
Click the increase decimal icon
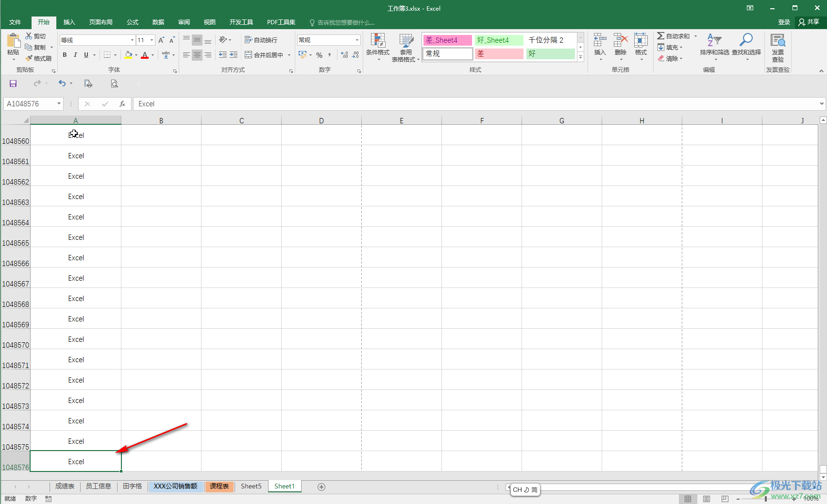click(x=344, y=55)
